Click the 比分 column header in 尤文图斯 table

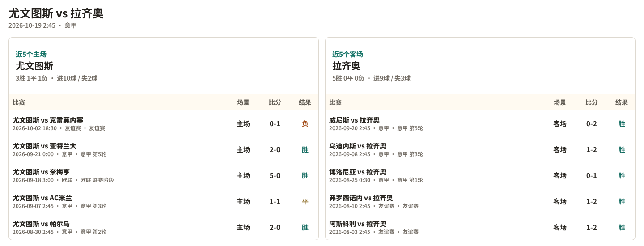click(x=275, y=102)
